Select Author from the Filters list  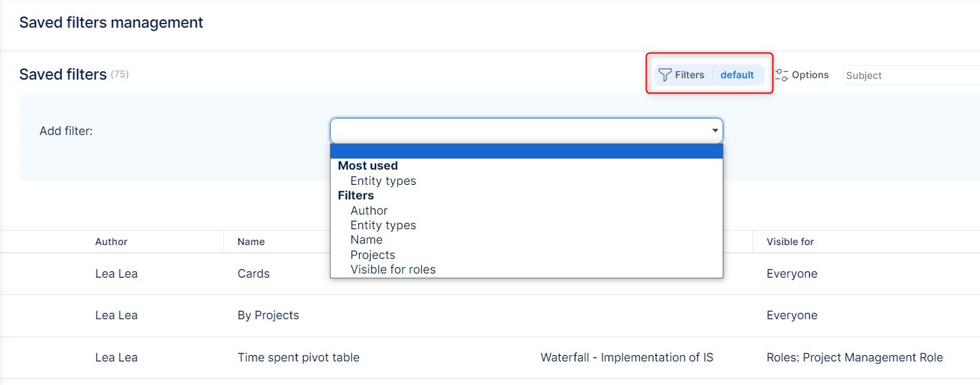(369, 211)
